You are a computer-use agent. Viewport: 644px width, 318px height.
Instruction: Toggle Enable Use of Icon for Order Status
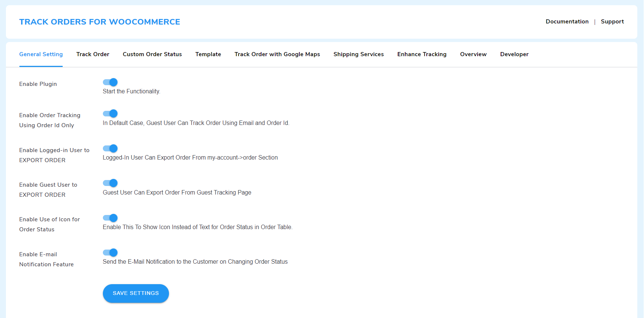pos(110,218)
